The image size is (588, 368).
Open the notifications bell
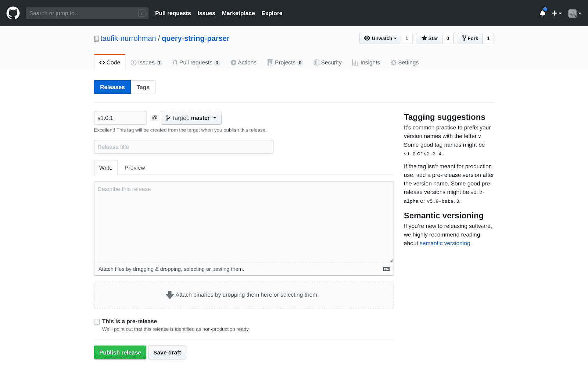(x=542, y=13)
